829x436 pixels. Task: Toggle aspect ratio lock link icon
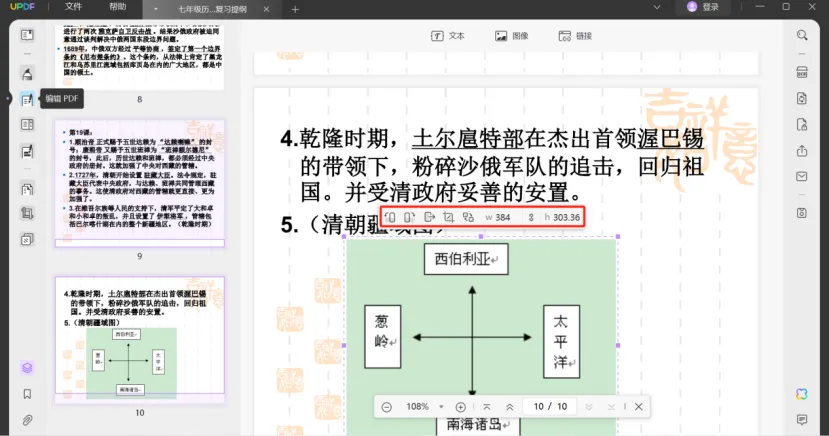[531, 217]
